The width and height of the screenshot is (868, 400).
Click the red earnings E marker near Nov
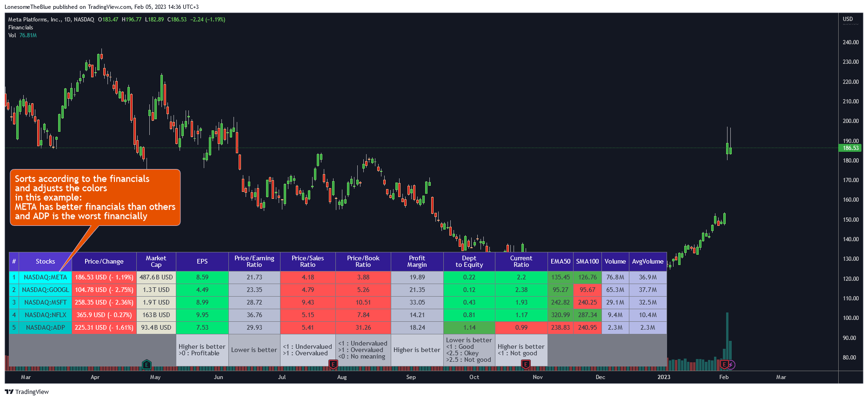tap(526, 365)
